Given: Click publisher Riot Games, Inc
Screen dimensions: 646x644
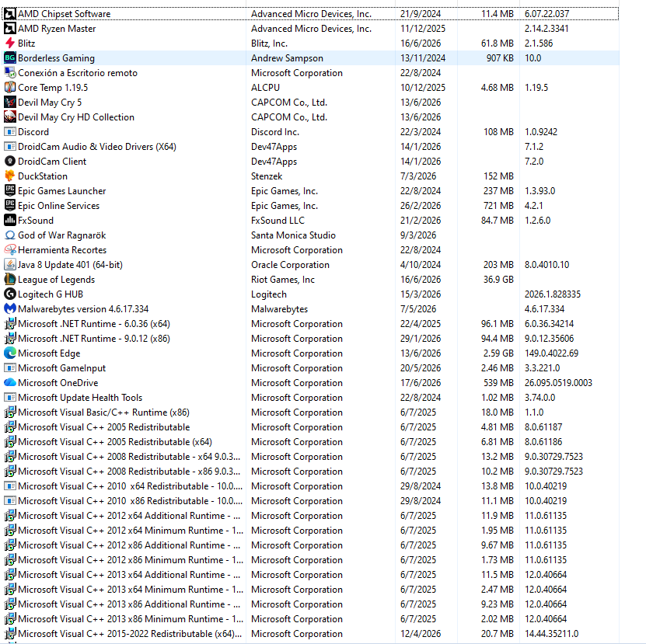Looking at the screenshot, I should coord(283,280).
